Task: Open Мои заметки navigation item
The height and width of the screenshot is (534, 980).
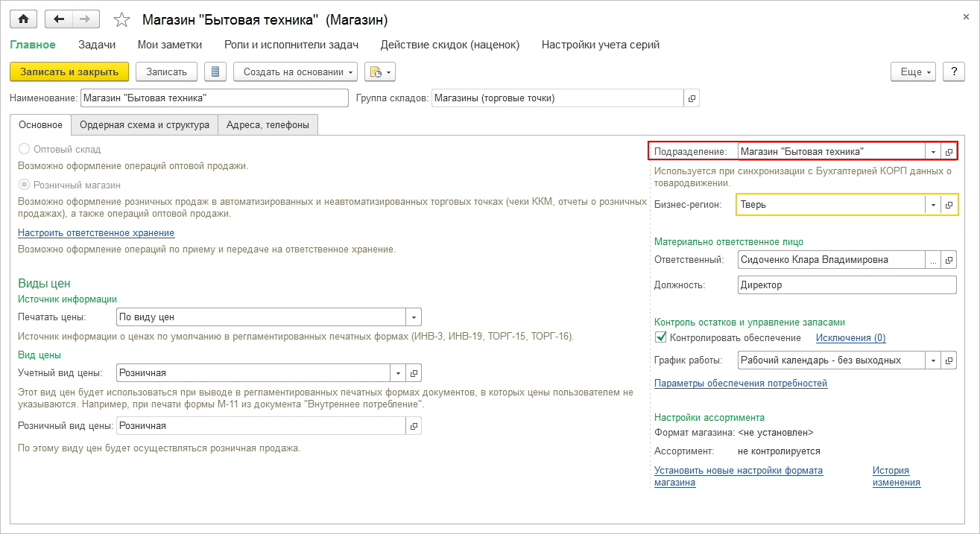Action: click(170, 45)
